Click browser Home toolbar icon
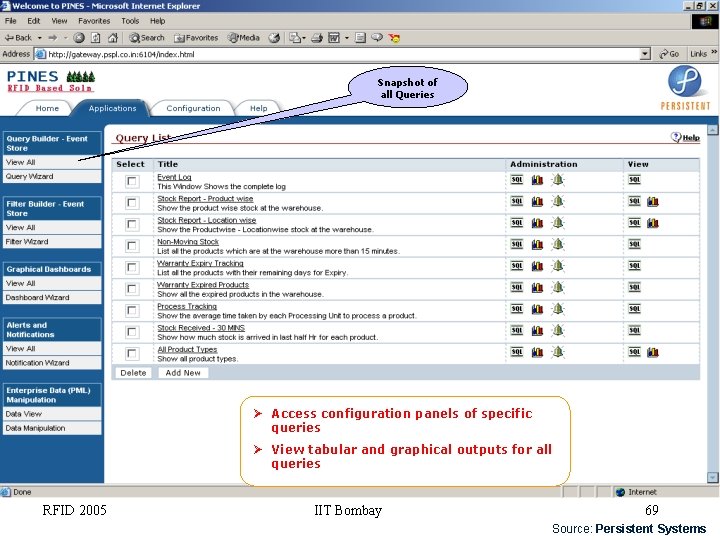 [x=112, y=38]
